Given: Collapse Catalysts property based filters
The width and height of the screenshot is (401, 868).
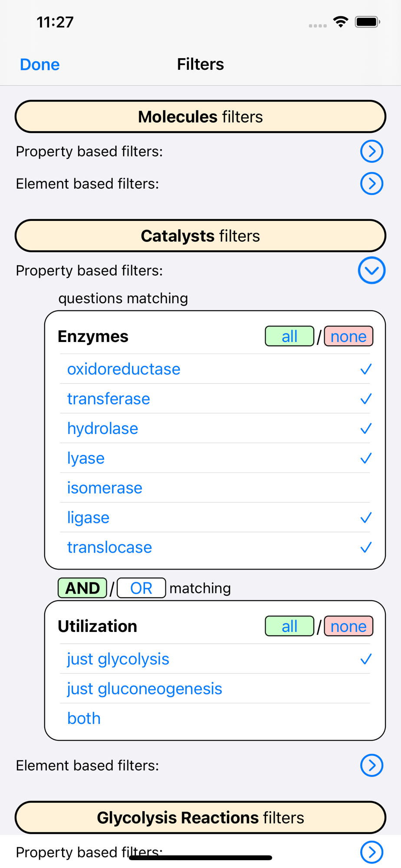Looking at the screenshot, I should [371, 270].
